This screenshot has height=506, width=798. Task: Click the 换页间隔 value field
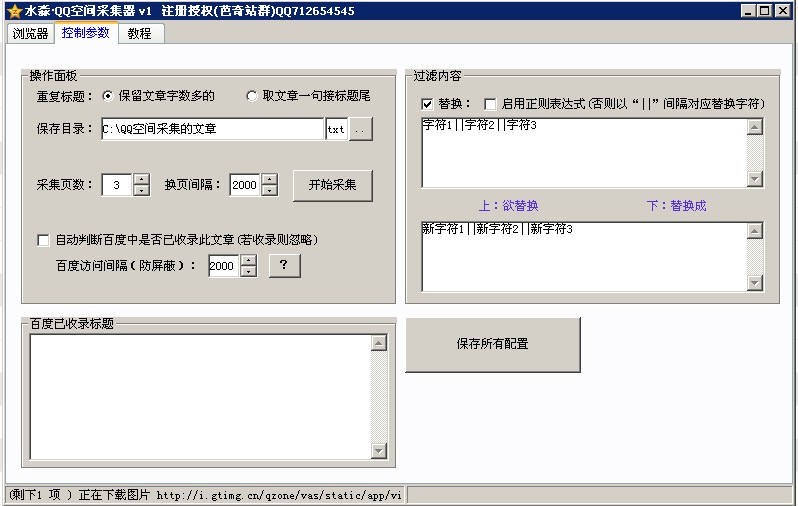[244, 185]
